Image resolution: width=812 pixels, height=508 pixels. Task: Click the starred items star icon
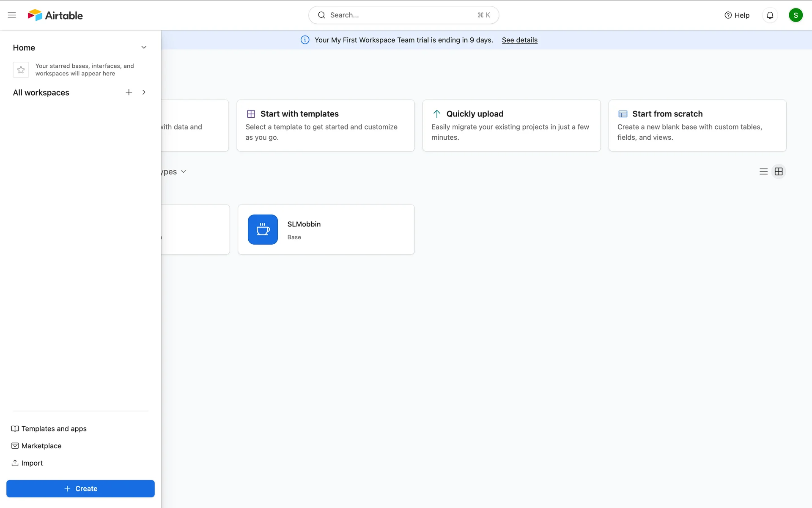pos(21,70)
